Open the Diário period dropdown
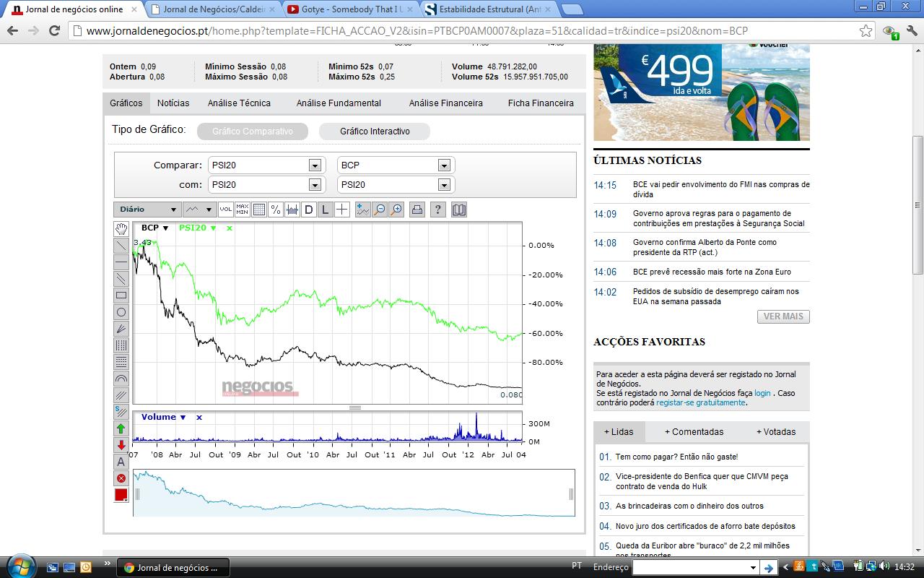924x578 pixels. 147,210
